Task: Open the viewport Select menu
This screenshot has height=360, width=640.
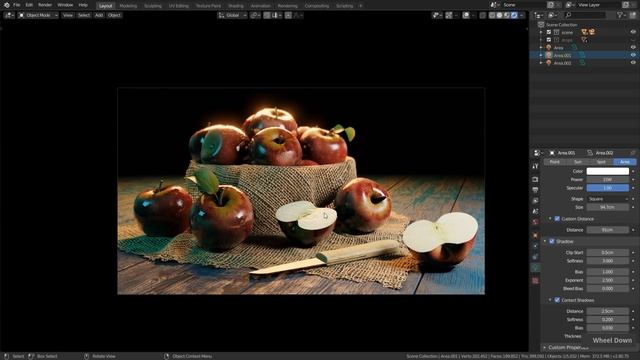Action: [84, 15]
